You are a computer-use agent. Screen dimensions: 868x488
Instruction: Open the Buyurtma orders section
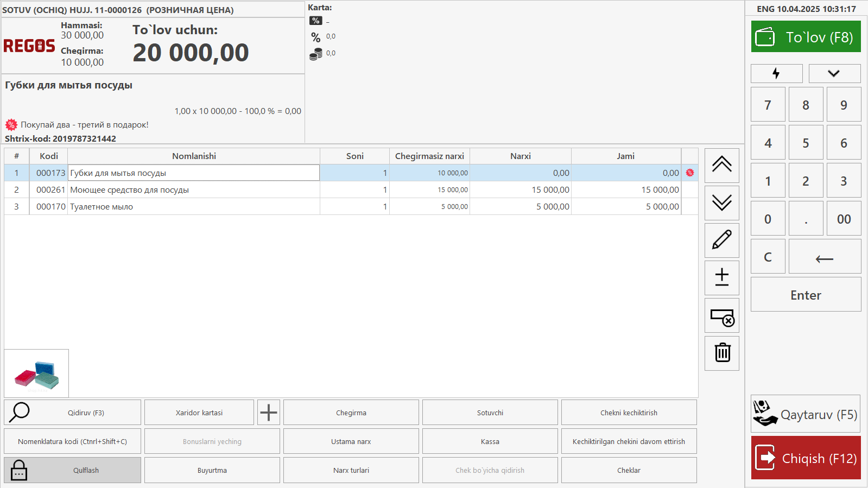[x=212, y=470]
